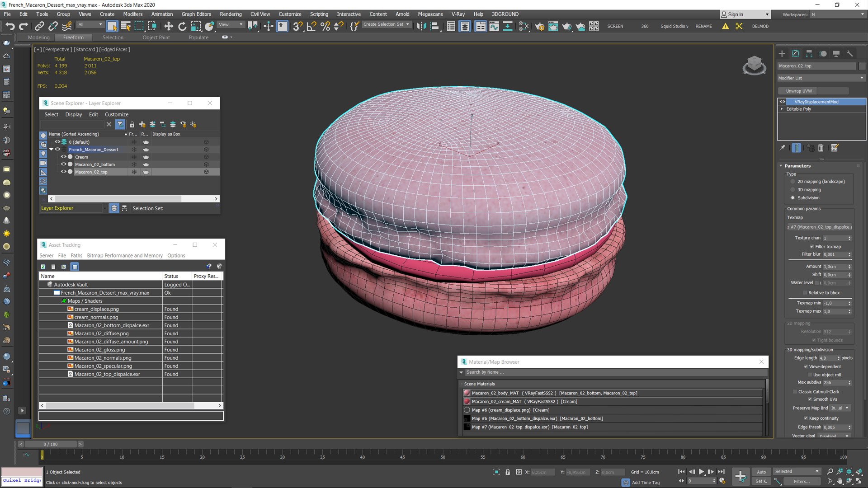Open the Utilities panel wrench icon
This screenshot has height=488, width=868.
(x=850, y=53)
